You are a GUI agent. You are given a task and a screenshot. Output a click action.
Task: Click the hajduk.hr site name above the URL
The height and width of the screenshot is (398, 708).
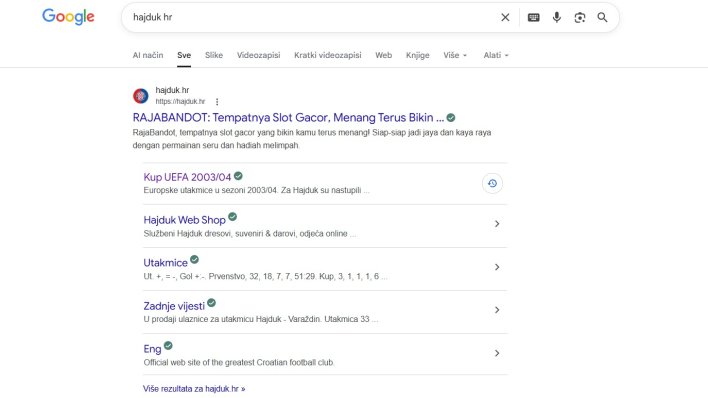[x=172, y=90]
